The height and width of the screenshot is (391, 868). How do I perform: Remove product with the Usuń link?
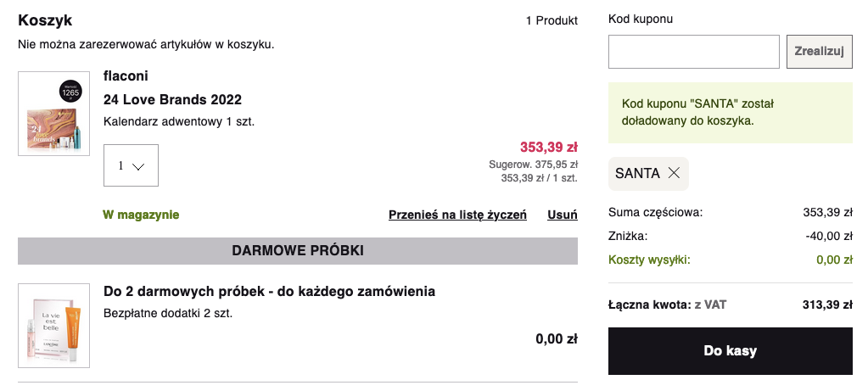(x=563, y=215)
